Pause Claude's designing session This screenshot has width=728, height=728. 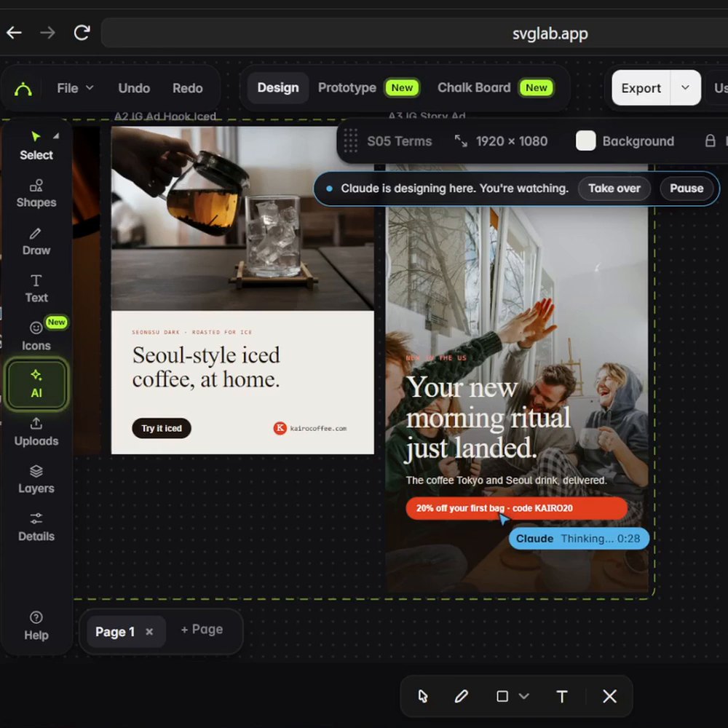687,188
